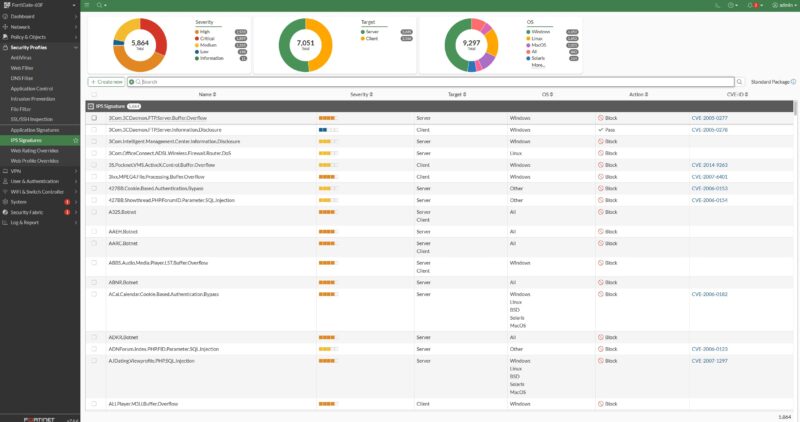Viewport: 800px width, 422px height.
Task: Click the Security Fabric icon in sidebar
Action: (5, 212)
